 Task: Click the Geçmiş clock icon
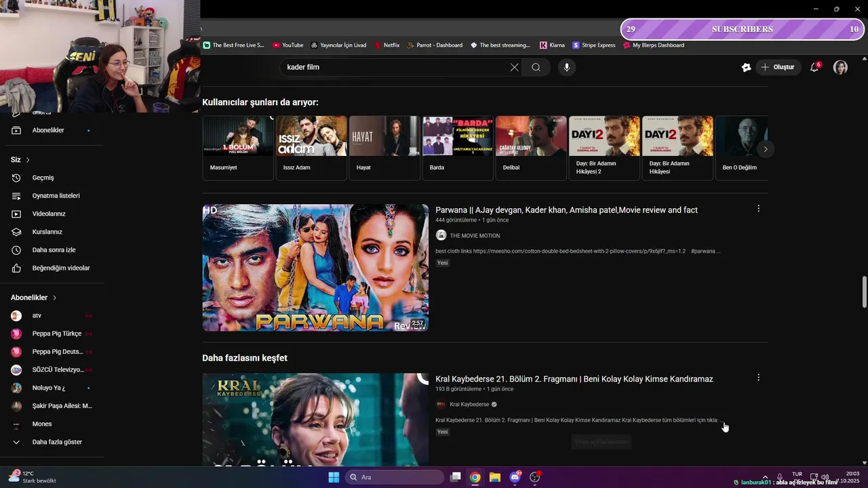coord(17,178)
